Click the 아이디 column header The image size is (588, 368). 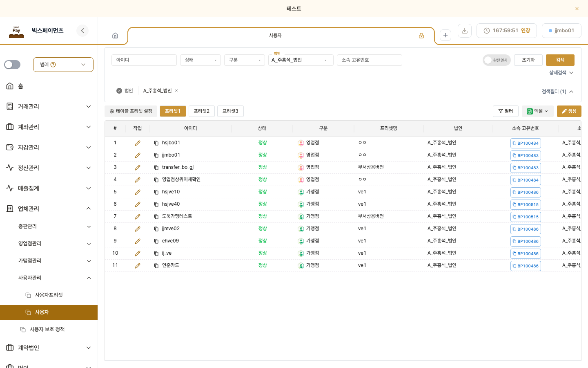click(191, 128)
